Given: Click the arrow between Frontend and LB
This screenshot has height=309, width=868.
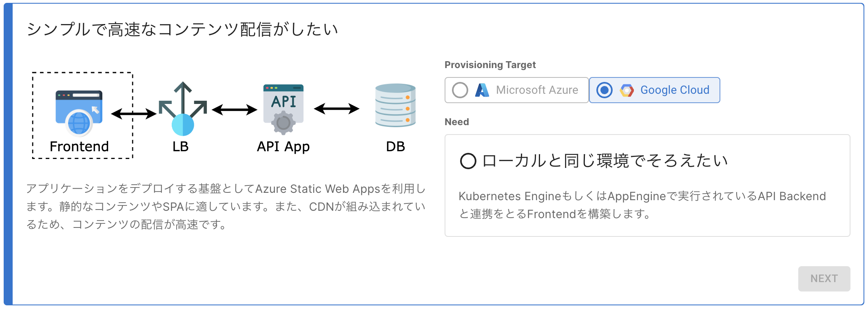Looking at the screenshot, I should (x=133, y=113).
